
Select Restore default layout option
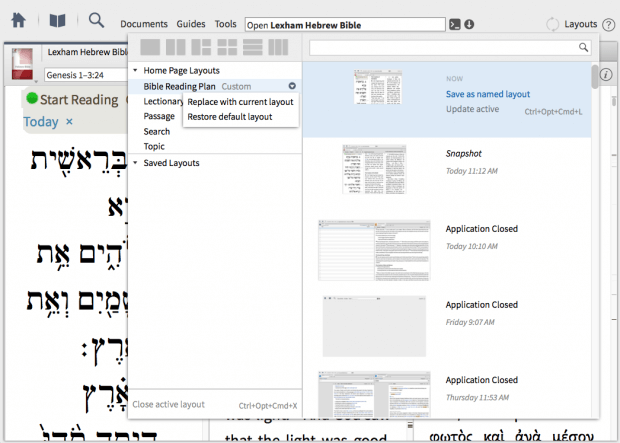click(230, 117)
